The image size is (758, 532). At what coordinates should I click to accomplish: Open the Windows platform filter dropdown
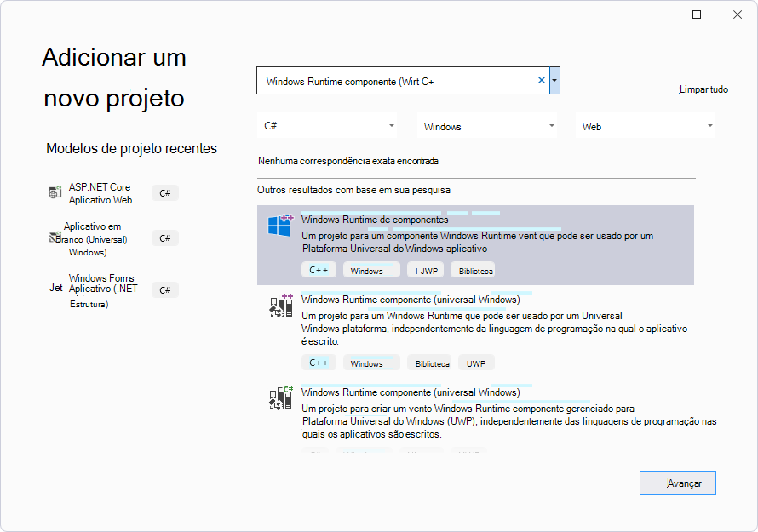tap(487, 126)
